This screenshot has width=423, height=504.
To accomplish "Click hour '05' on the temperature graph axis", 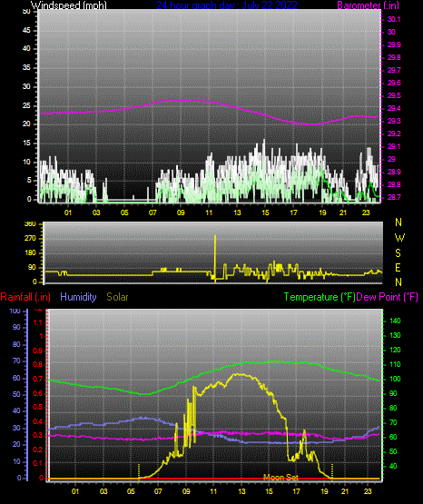I will click(131, 491).
